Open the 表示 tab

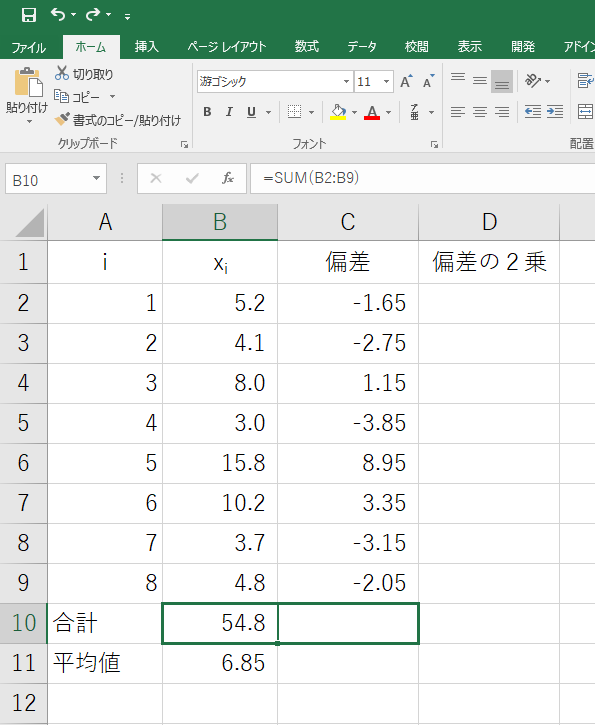[x=470, y=47]
